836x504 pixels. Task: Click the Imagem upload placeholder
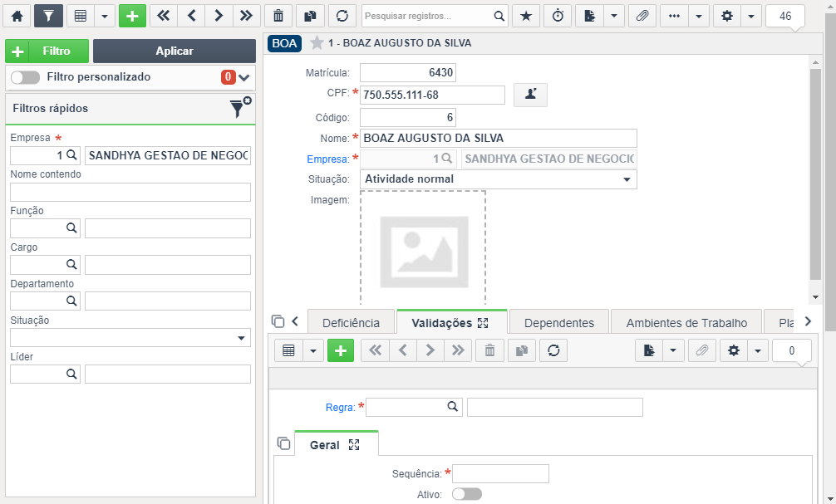(423, 247)
